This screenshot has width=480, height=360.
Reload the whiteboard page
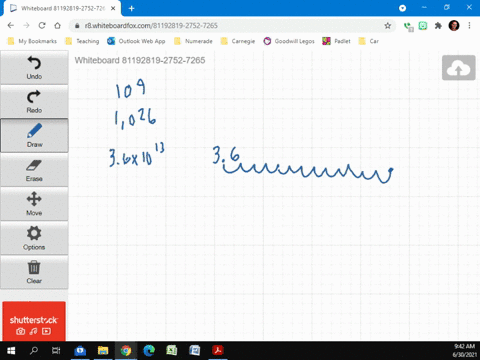click(x=42, y=26)
